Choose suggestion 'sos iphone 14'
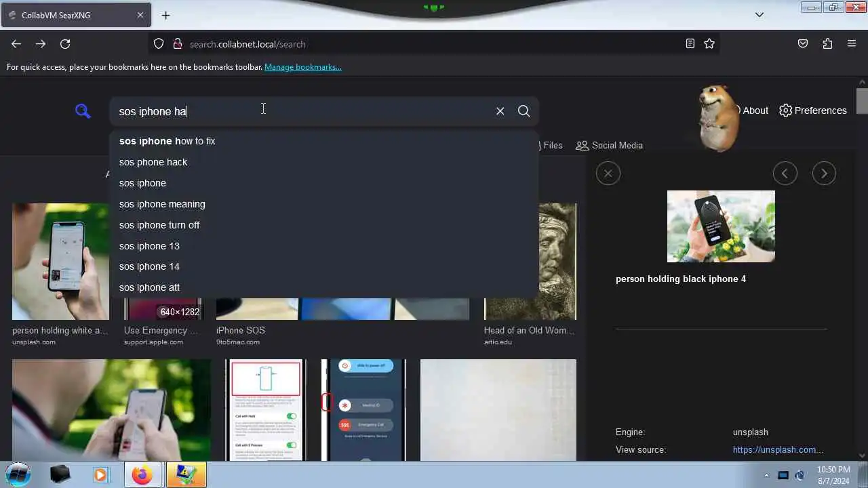 323,266
